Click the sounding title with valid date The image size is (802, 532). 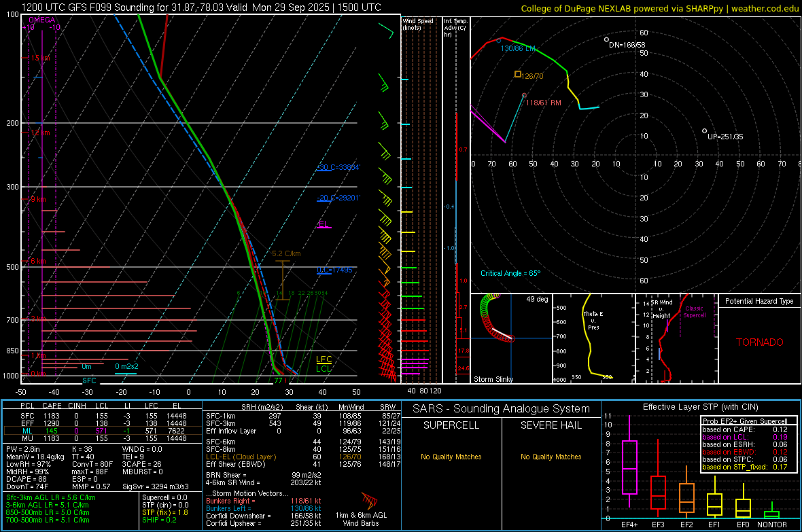tap(201, 7)
